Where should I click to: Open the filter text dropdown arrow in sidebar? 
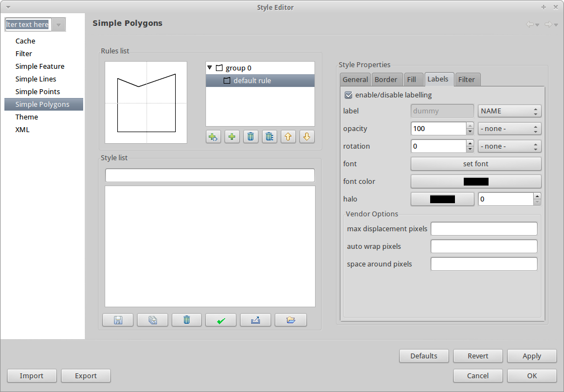click(x=58, y=25)
